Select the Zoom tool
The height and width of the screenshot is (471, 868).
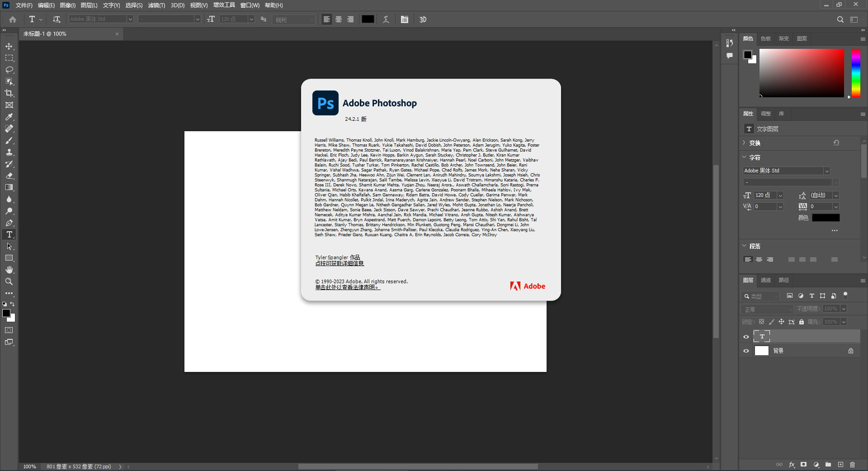click(x=9, y=281)
